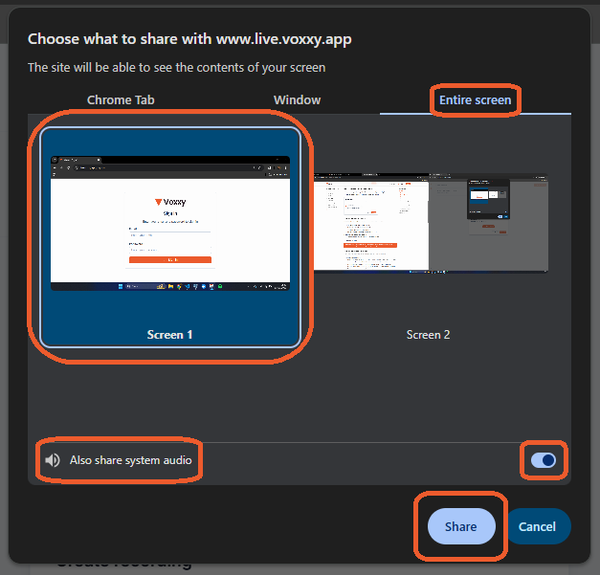The height and width of the screenshot is (575, 600).
Task: Click the speaker icon beside system audio
Action: pyautogui.click(x=52, y=460)
